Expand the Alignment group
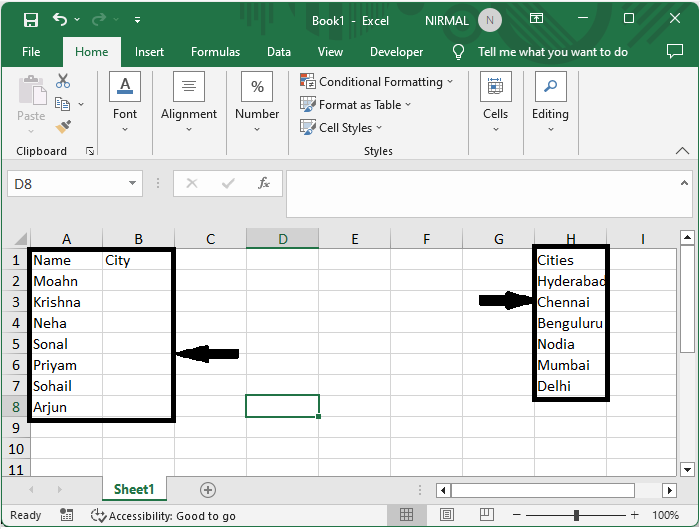This screenshot has width=700, height=529. 189,102
